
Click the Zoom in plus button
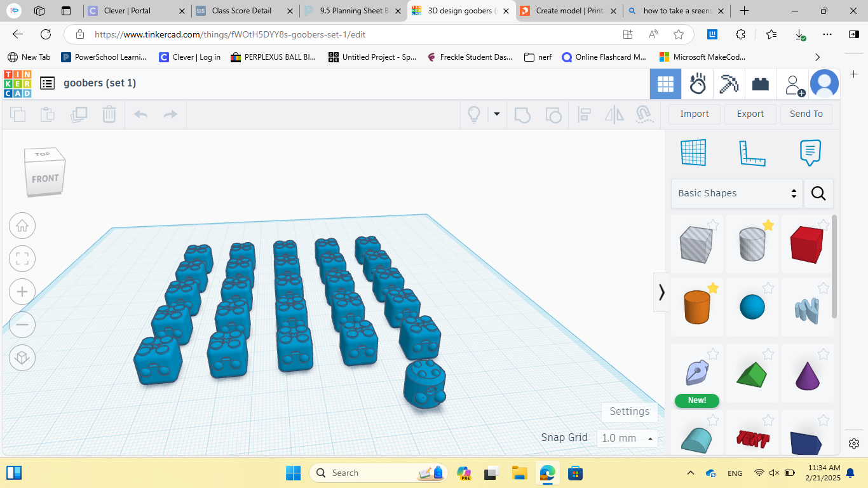click(x=22, y=292)
